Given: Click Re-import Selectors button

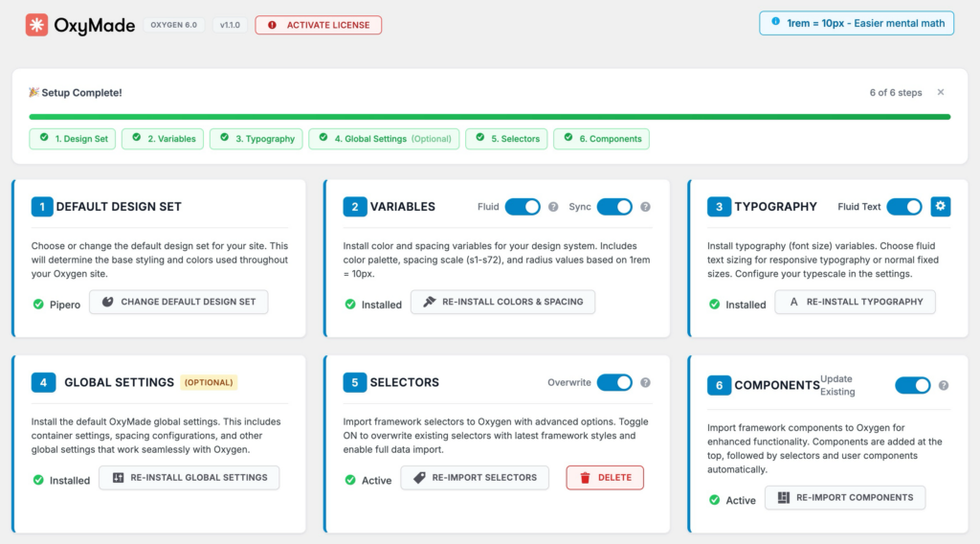Looking at the screenshot, I should (x=475, y=478).
